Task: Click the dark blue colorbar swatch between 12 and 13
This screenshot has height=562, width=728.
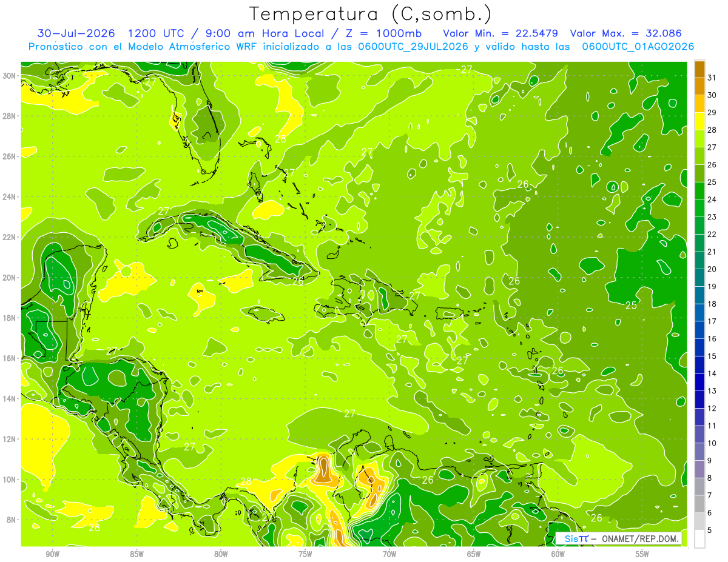Action: coord(699,400)
